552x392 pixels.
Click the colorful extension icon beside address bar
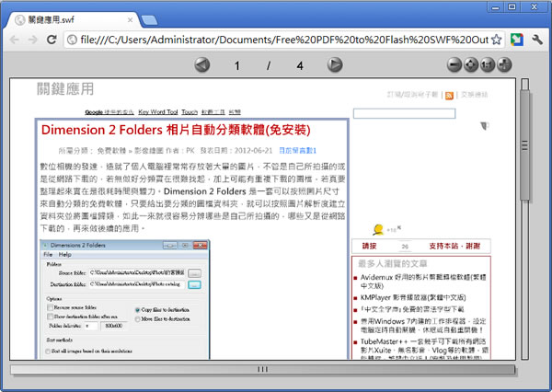[517, 40]
